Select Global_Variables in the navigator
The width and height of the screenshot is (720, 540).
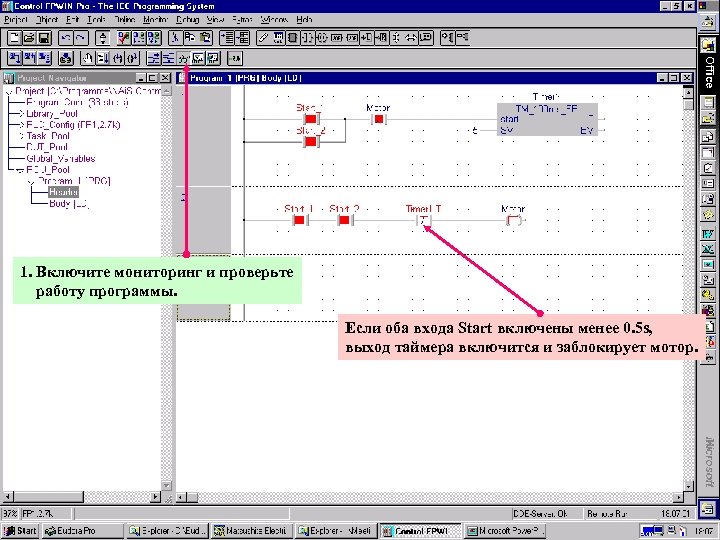pyautogui.click(x=61, y=158)
